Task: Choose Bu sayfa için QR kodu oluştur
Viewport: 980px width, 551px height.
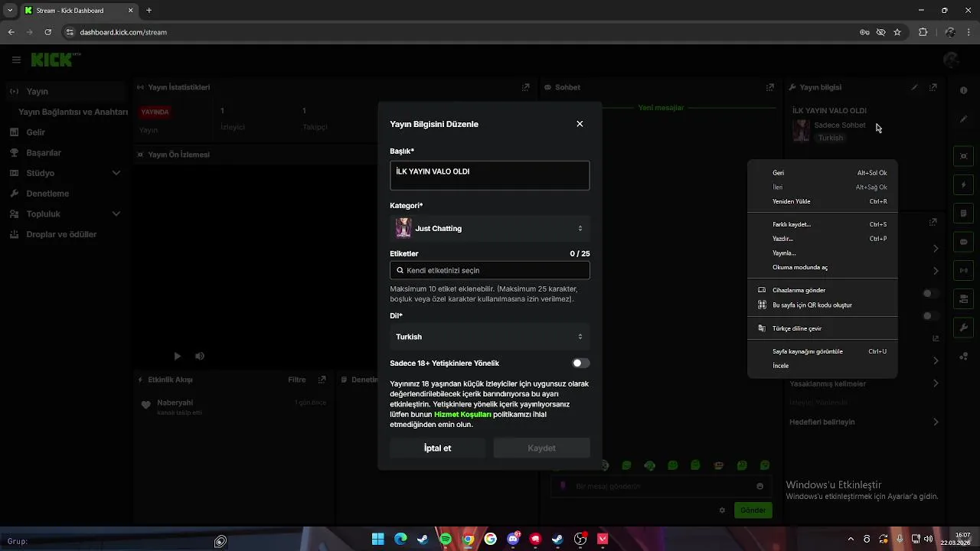Action: click(822, 305)
